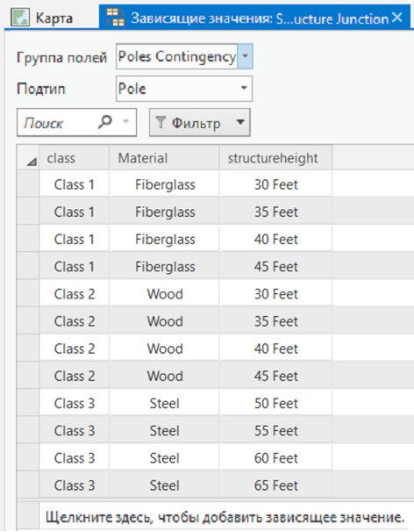This screenshot has width=414, height=532.
Task: Select the row header of Class 2 Wood 30 Feet
Action: (28, 294)
